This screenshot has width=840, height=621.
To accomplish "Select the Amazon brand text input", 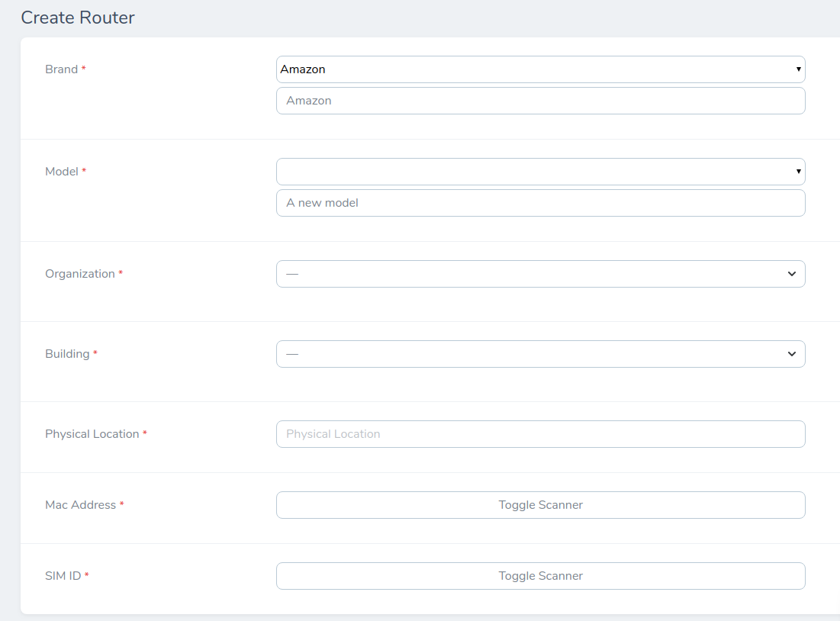I will pyautogui.click(x=540, y=100).
